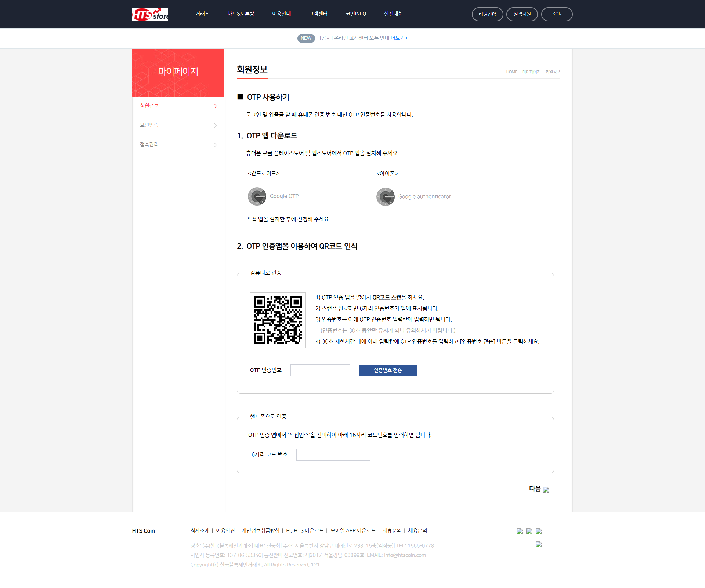
Task: Open the 코인INFO menu
Action: pyautogui.click(x=355, y=14)
